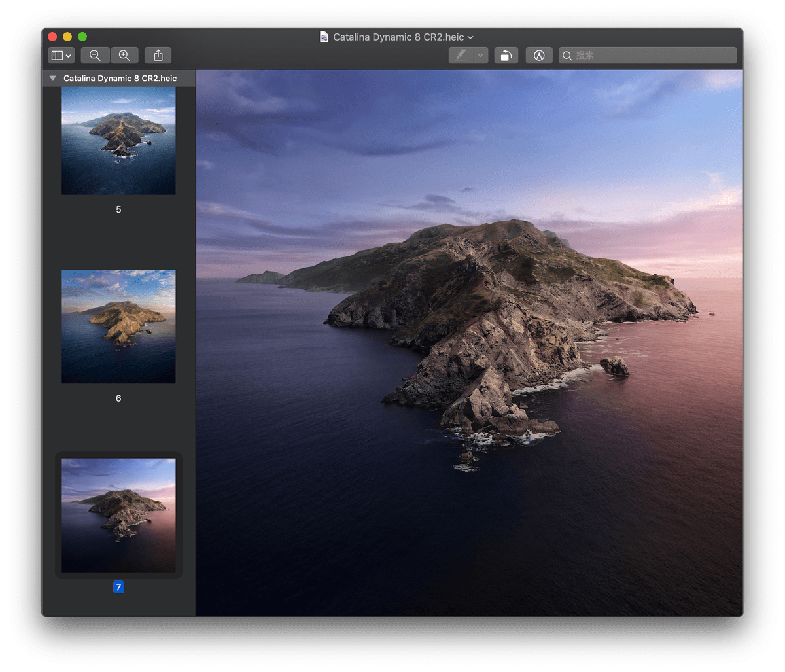Click the page label 5

tap(118, 210)
